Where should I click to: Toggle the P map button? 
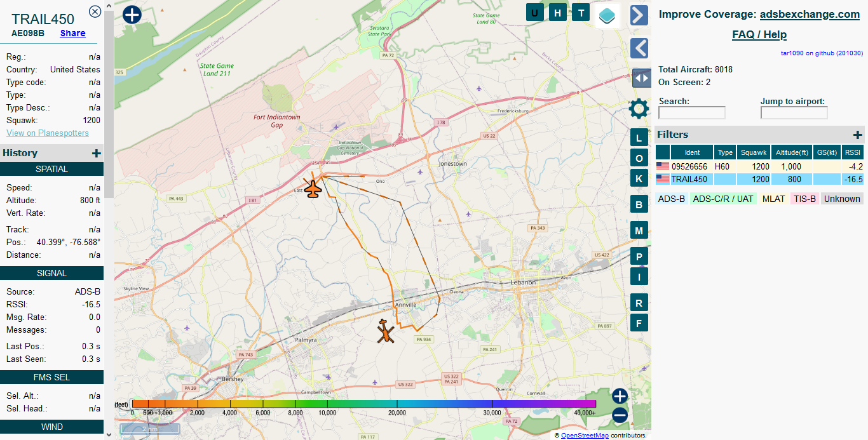(x=639, y=257)
